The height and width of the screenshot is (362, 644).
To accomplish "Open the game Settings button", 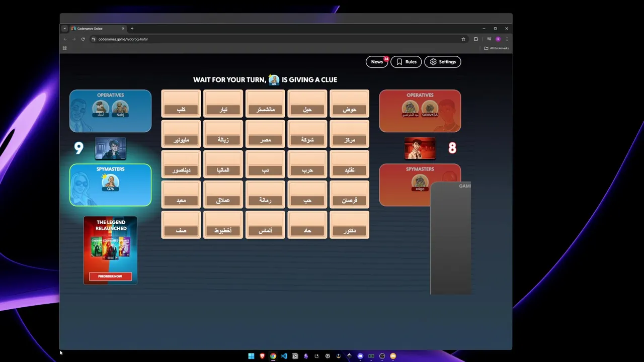I will tap(443, 62).
